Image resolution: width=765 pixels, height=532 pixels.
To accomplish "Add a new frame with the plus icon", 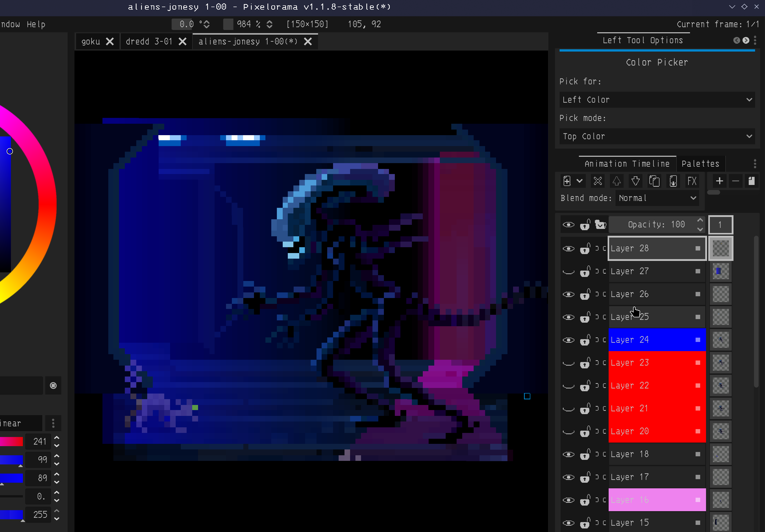I will click(x=719, y=181).
